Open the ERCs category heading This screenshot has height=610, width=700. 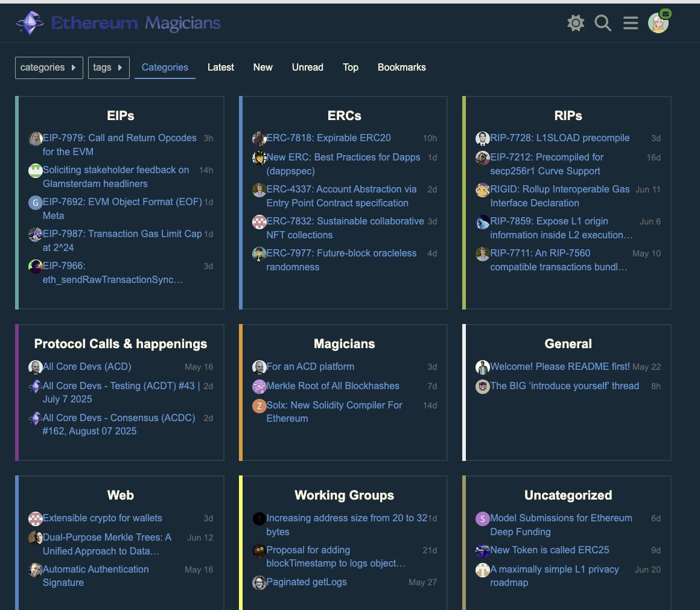point(344,116)
